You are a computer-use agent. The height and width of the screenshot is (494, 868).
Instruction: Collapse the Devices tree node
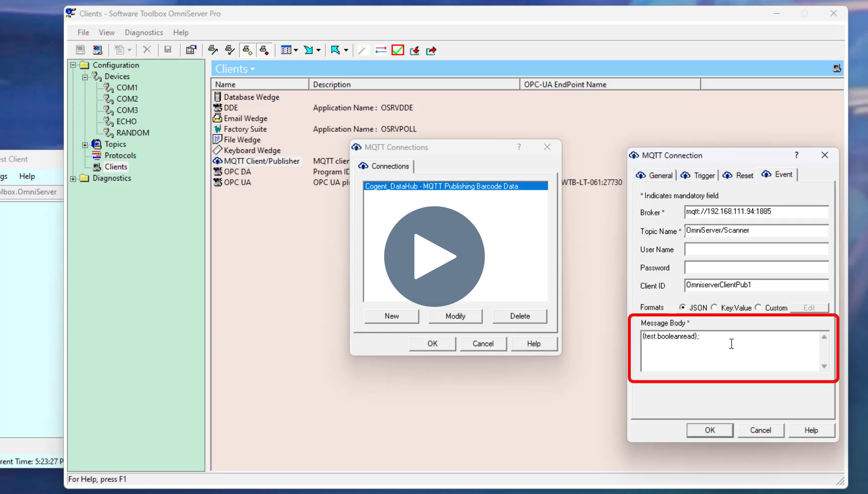tap(85, 77)
